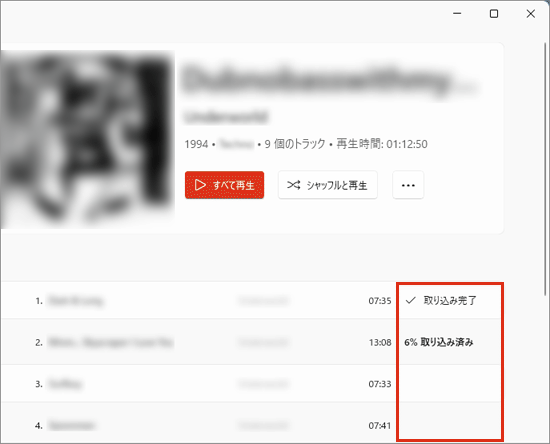The width and height of the screenshot is (550, 444).
Task: Click the play triangle icon in the red button
Action: (200, 185)
